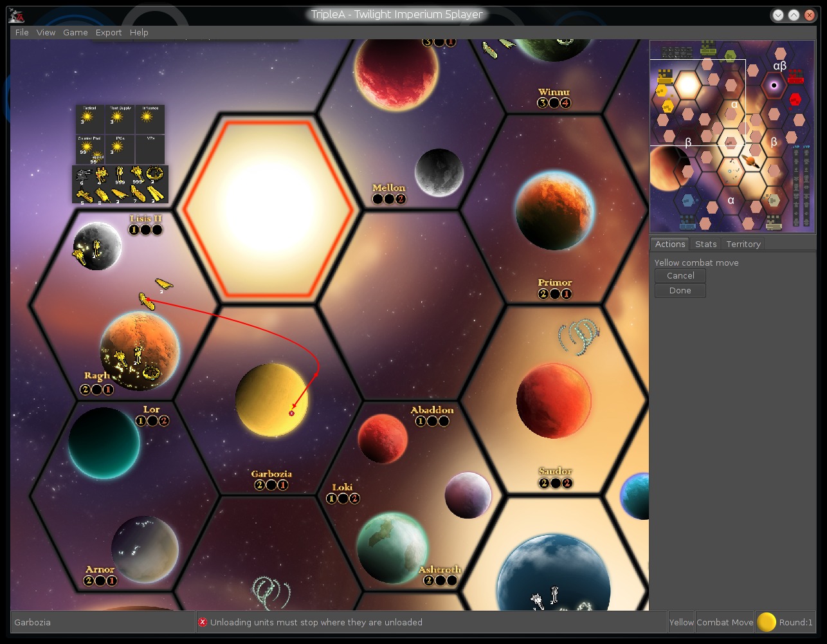Click the TripleA application icon in title bar
This screenshot has width=827, height=644.
[17, 14]
